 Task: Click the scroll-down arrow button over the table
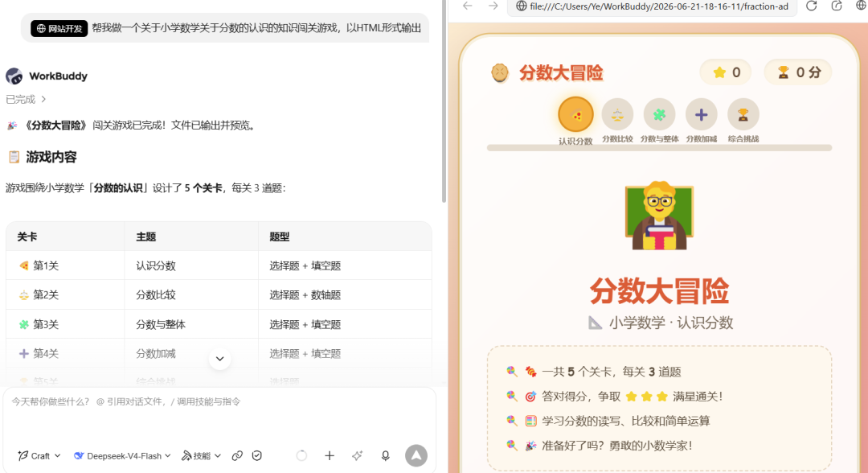point(219,359)
